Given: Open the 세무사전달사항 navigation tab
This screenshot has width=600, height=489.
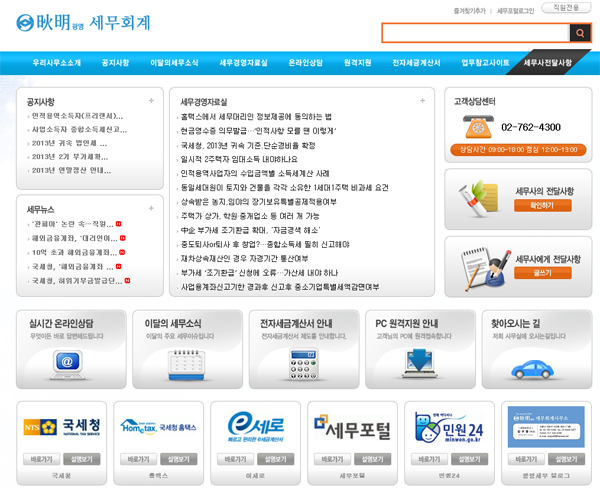Looking at the screenshot, I should (548, 63).
